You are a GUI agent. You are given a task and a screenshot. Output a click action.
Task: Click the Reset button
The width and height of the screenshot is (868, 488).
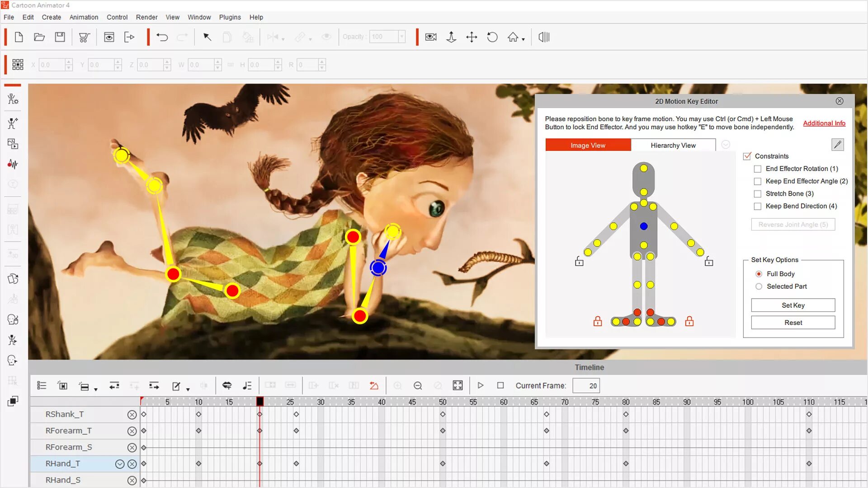793,322
